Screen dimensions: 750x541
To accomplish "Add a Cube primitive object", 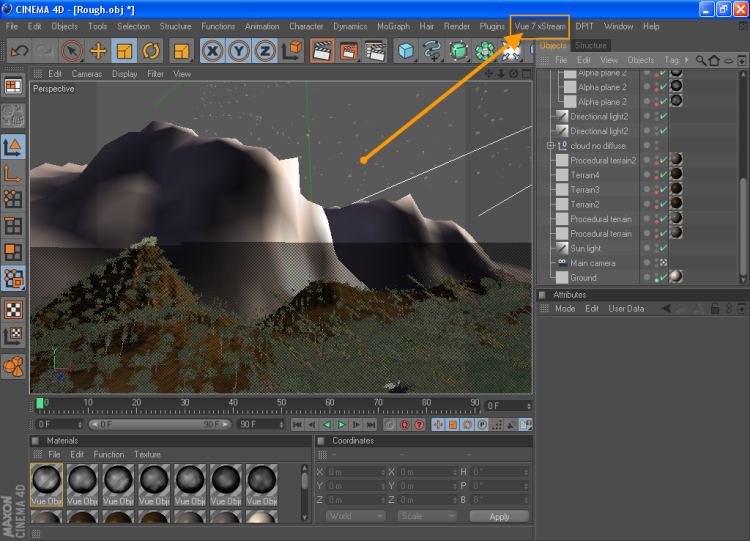I will pyautogui.click(x=406, y=51).
